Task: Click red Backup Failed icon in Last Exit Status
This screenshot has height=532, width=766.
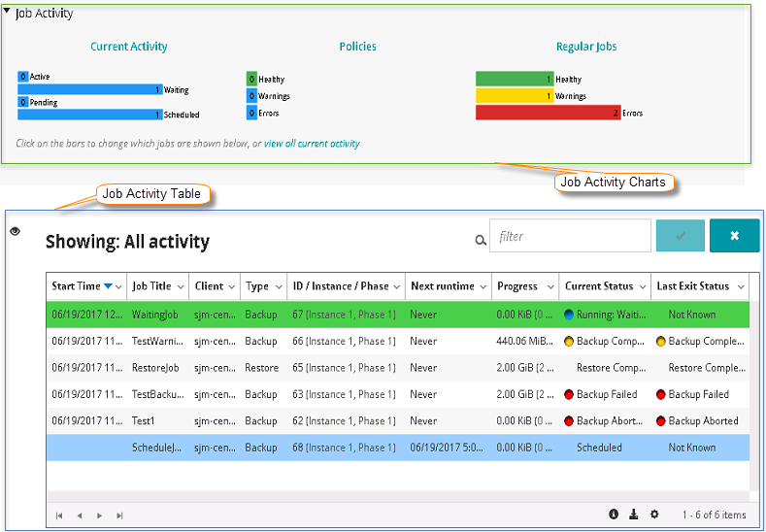Action: [x=660, y=395]
